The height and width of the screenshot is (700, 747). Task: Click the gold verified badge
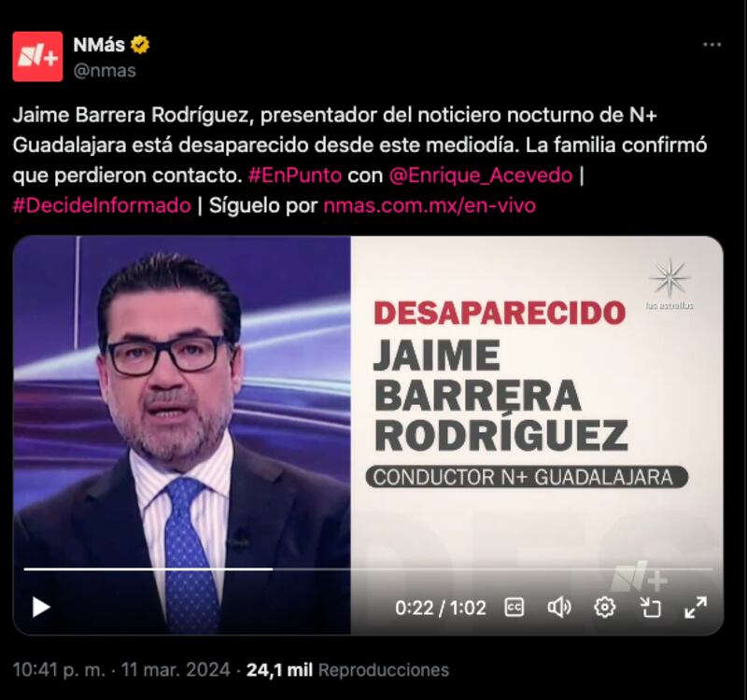tap(140, 45)
